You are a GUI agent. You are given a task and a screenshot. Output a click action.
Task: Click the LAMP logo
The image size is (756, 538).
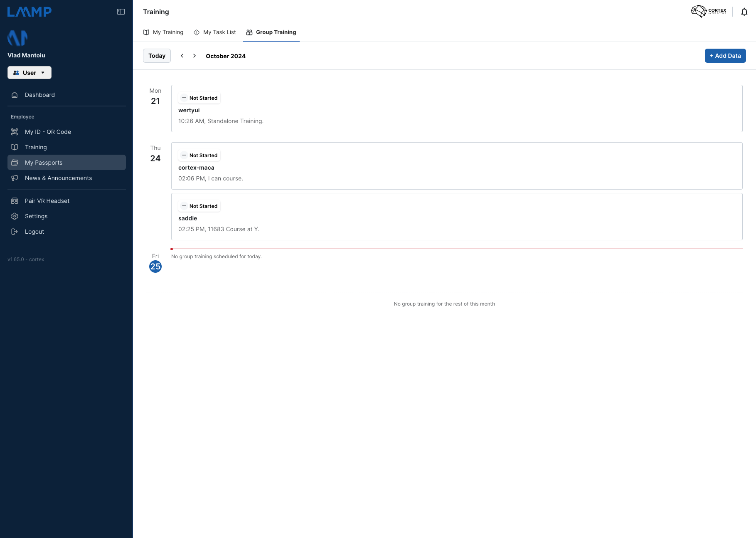[30, 12]
